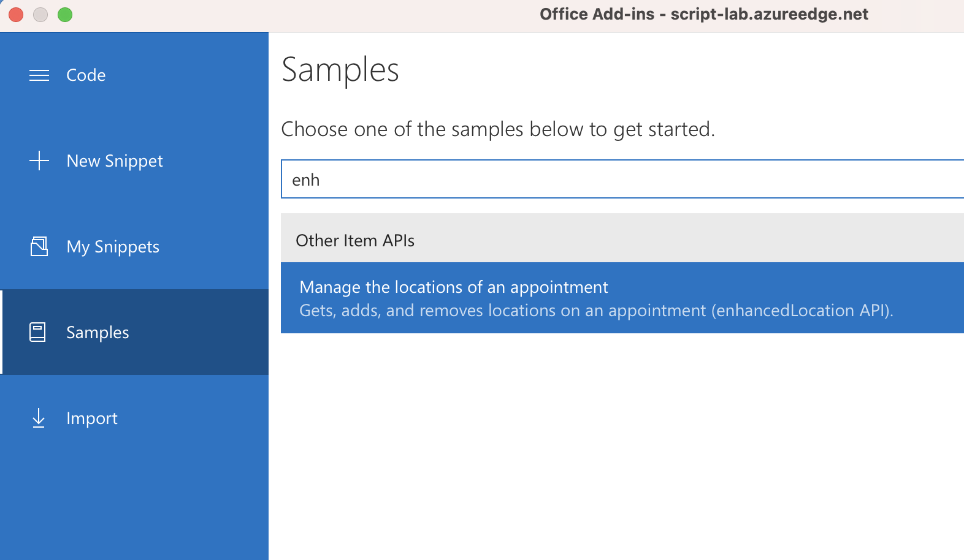
Task: Select the plus icon for New Snippet
Action: point(39,161)
